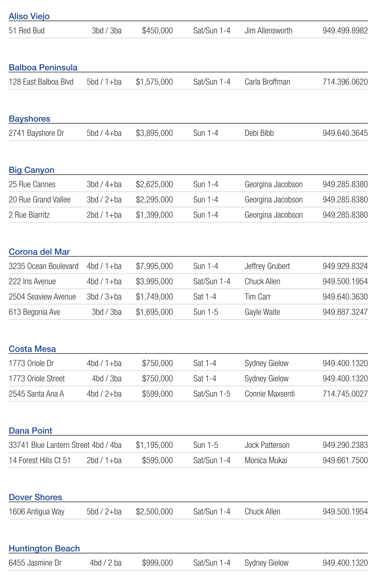Select the 128 East Balboa Blvd listing

[41, 82]
